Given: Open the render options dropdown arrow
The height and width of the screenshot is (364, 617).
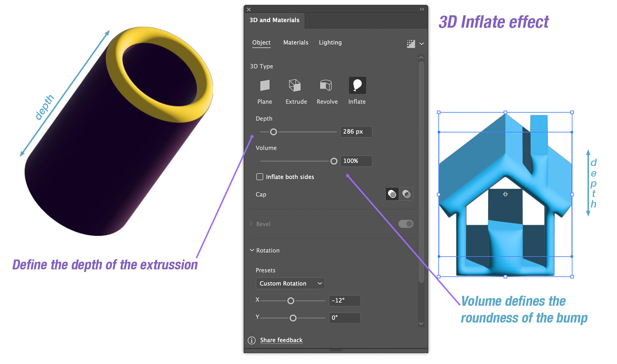Looking at the screenshot, I should point(422,44).
